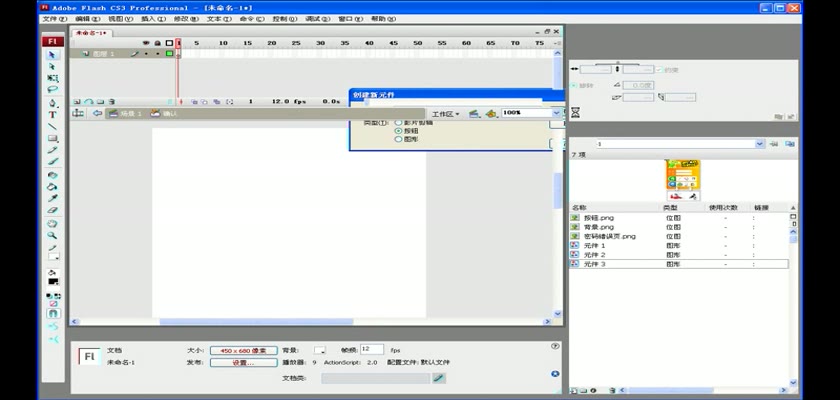The image size is (840, 400).
Task: Select the Eraser tool
Action: tap(52, 210)
